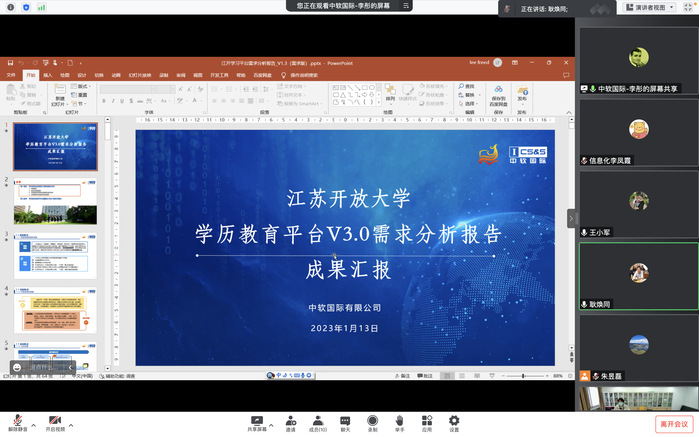Switch to normal view icon in status bar
Image resolution: width=699 pixels, height=437 pixels.
(447, 376)
